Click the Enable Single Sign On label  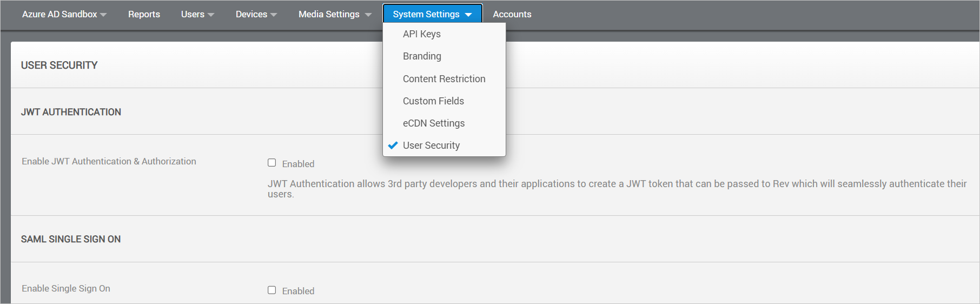tap(66, 288)
